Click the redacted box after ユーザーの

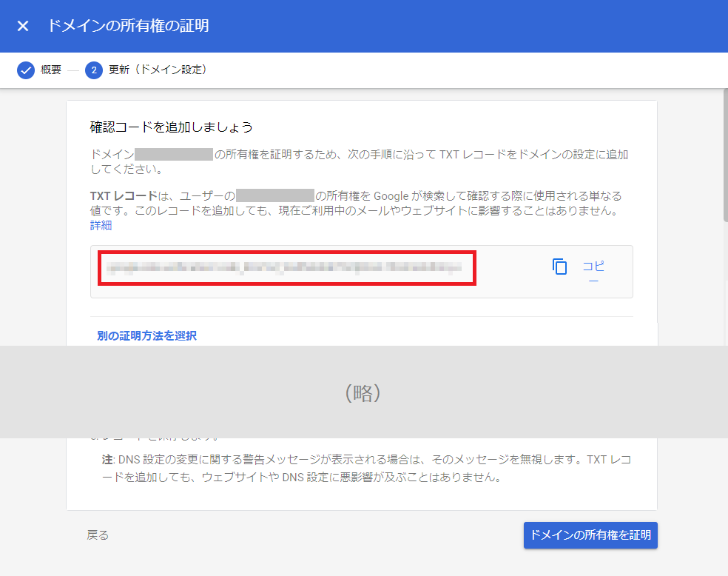[275, 196]
